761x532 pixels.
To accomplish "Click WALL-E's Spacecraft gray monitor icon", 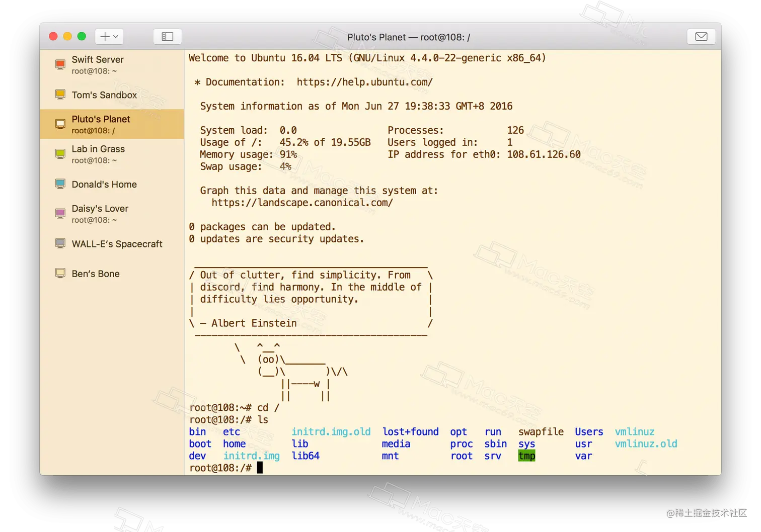I will [60, 244].
